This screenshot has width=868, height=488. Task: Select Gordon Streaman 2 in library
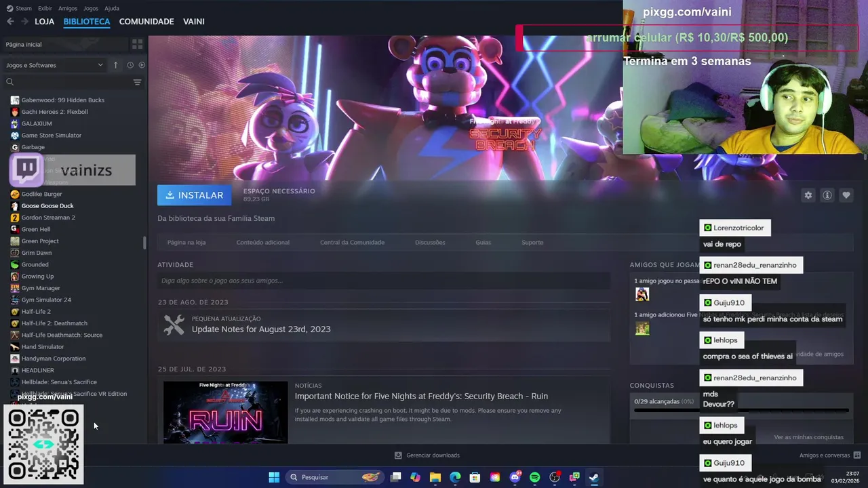[48, 218]
